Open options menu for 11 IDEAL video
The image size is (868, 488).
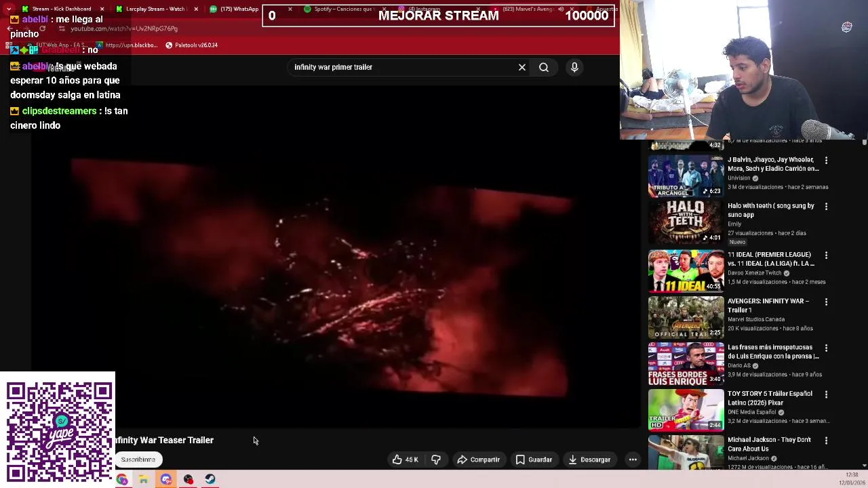[826, 256]
